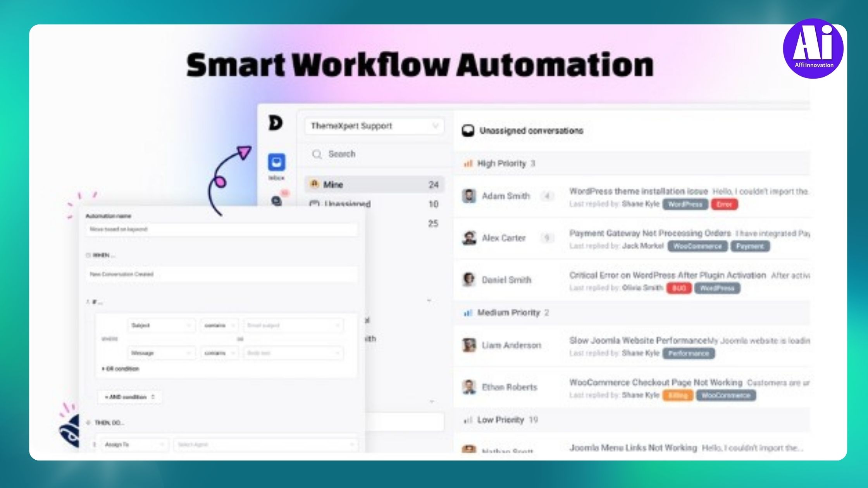Click the Automation name input field
The width and height of the screenshot is (868, 488).
pos(221,229)
